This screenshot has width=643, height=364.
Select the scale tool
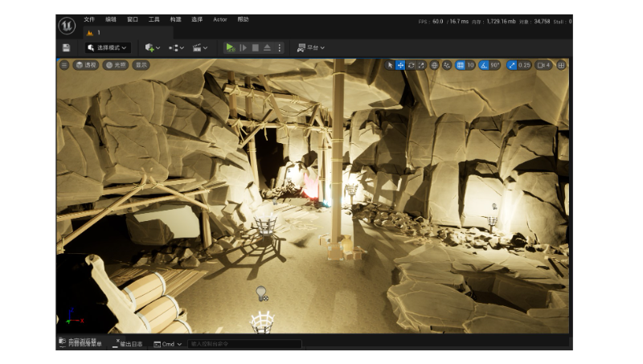click(x=420, y=65)
